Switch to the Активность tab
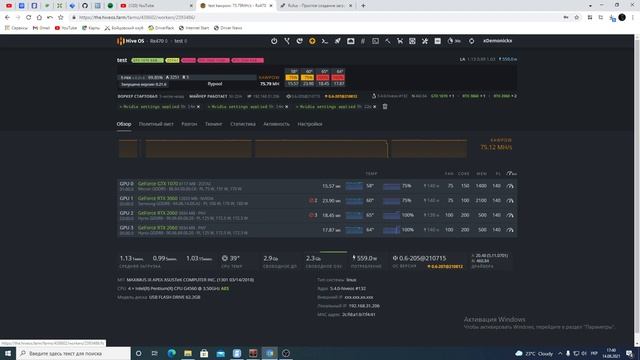Image resolution: width=640 pixels, height=360 pixels. click(276, 124)
